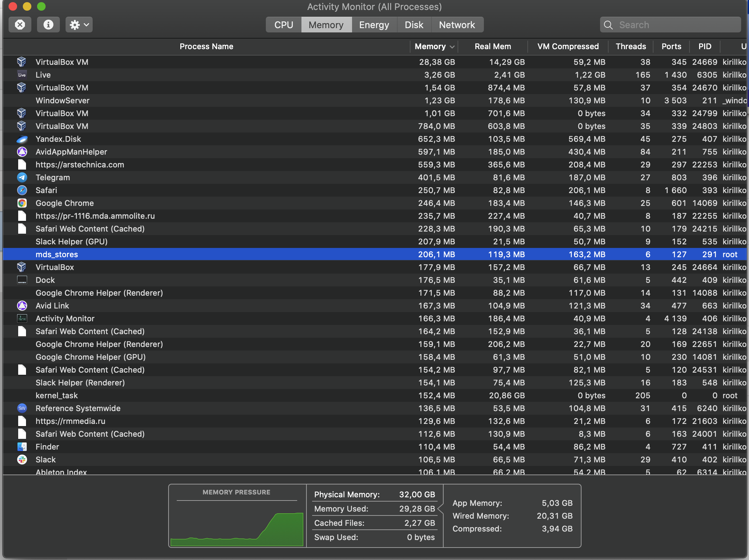Click the Google Chrome icon
749x560 pixels.
pyautogui.click(x=22, y=203)
